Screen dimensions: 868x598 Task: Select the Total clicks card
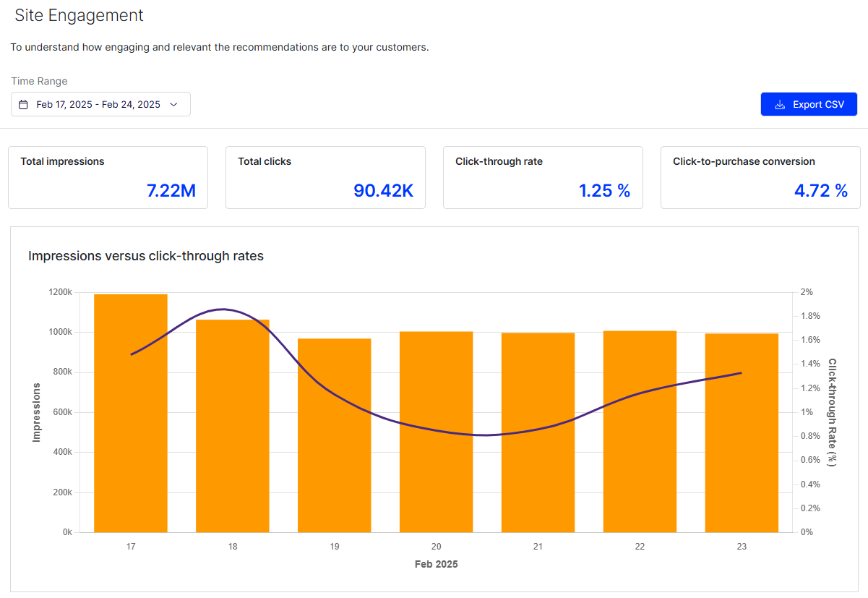coord(325,178)
